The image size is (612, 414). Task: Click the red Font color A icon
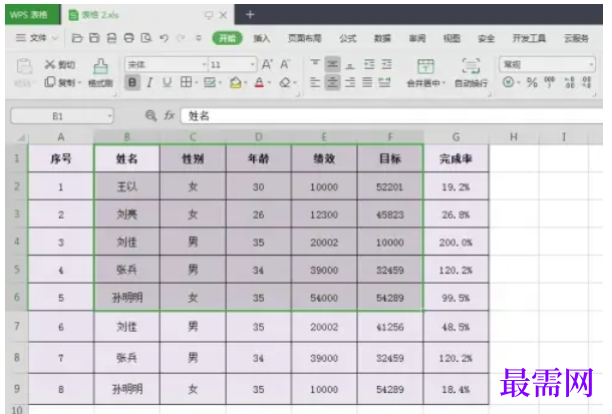(x=259, y=82)
